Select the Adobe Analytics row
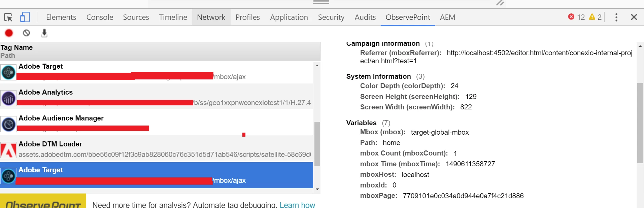Screen dimensions: 644x208 click(x=157, y=97)
